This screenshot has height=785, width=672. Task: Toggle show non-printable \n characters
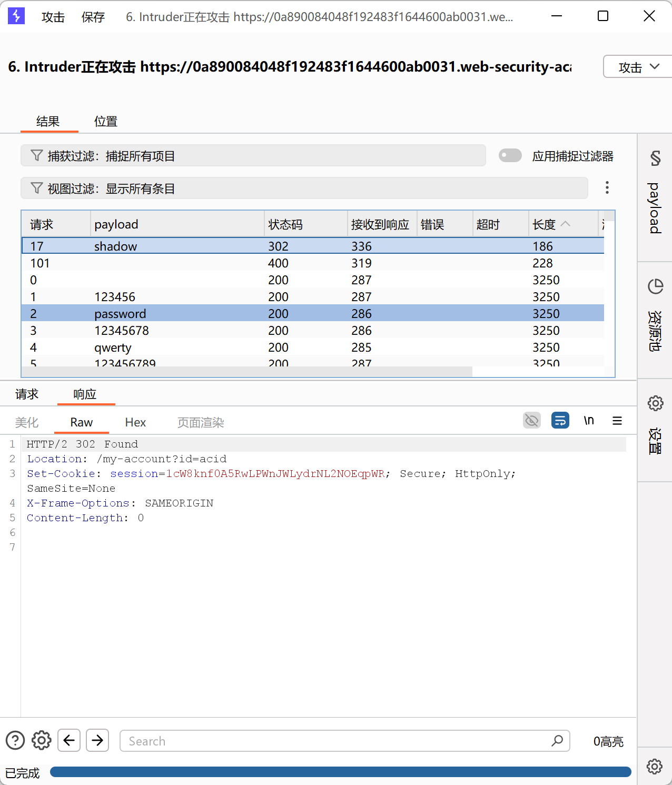588,420
